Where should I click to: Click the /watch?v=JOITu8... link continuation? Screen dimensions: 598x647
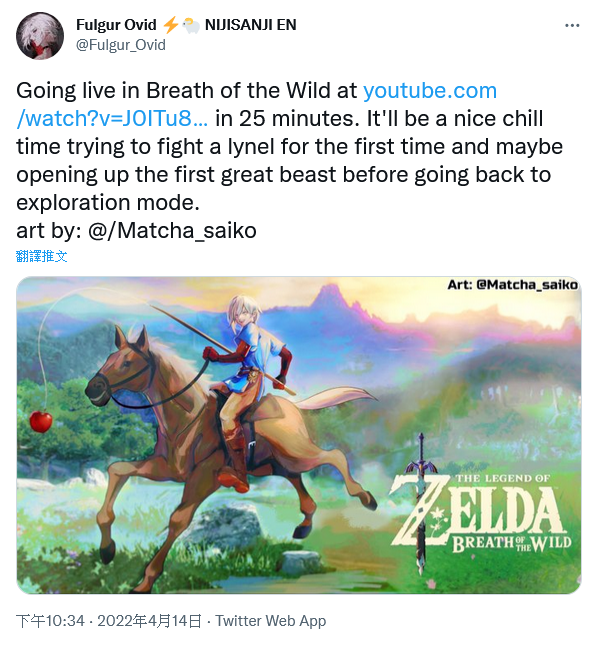click(x=112, y=118)
